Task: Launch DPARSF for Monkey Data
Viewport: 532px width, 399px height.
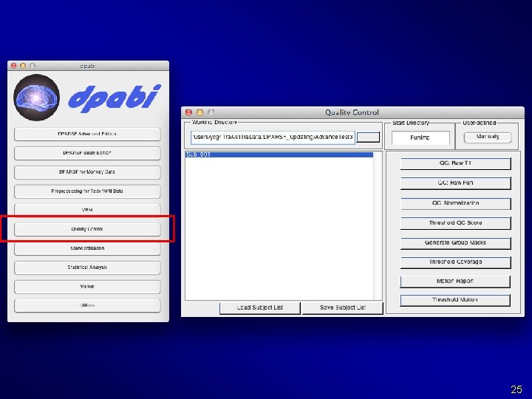Action: [x=87, y=172]
